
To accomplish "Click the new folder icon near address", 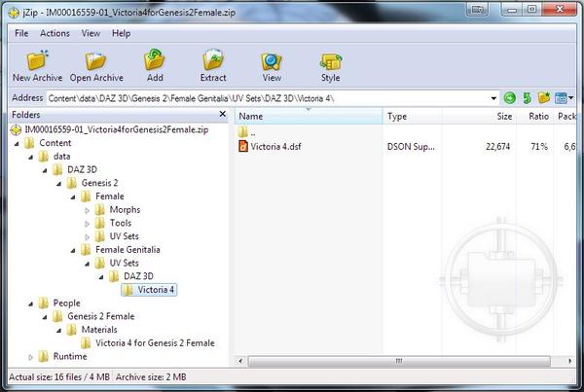I will tap(544, 98).
